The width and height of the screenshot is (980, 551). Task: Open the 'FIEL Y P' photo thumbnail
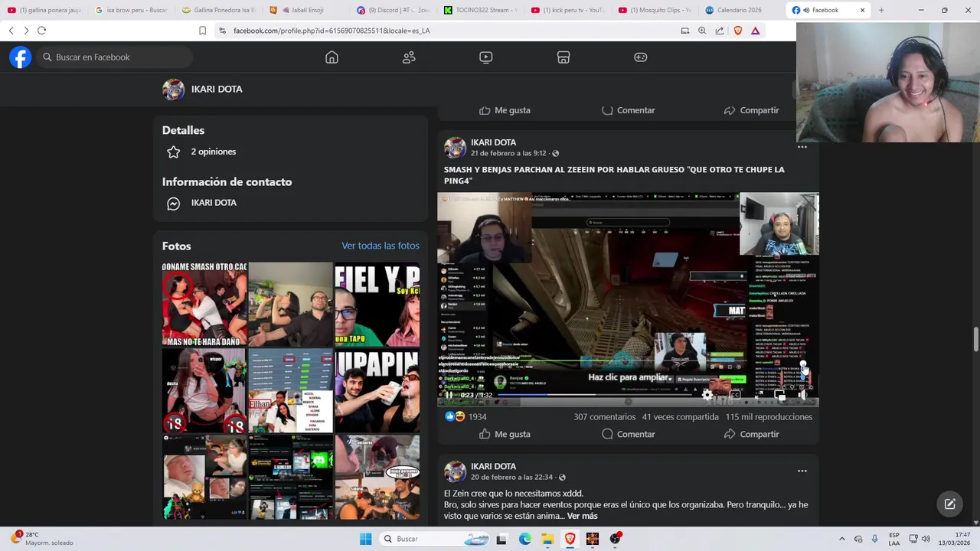pos(377,305)
